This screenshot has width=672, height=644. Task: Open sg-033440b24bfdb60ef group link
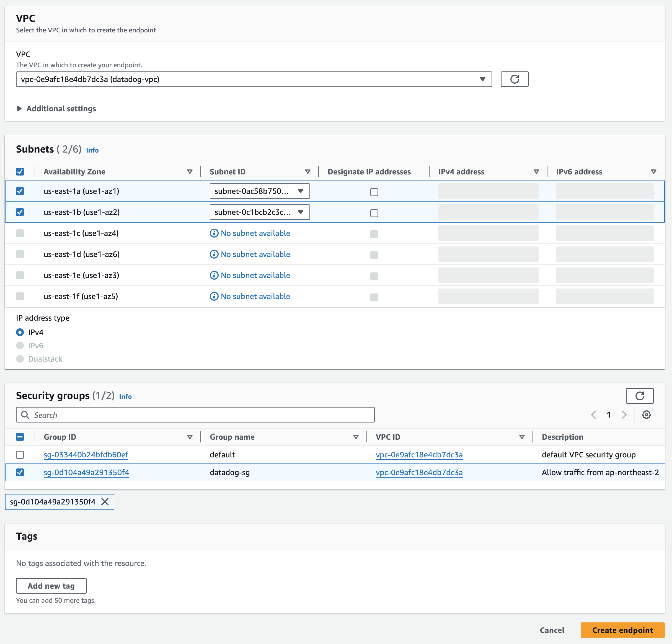pyautogui.click(x=86, y=455)
